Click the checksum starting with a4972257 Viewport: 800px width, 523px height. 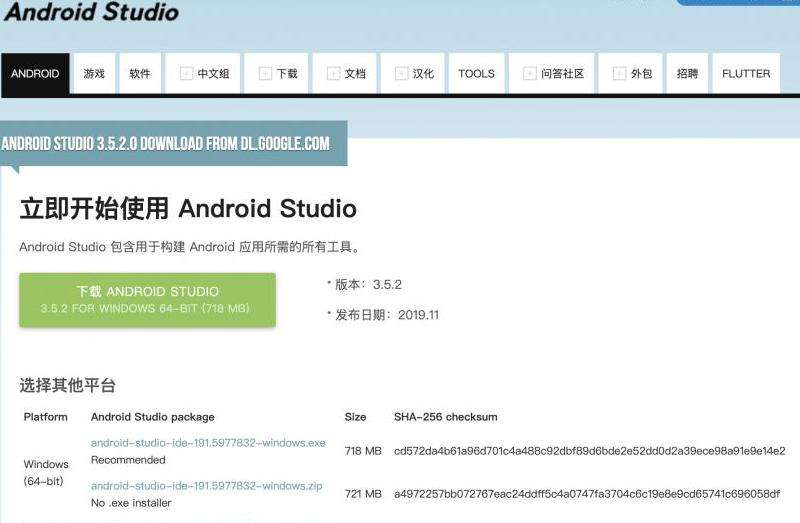tap(587, 494)
